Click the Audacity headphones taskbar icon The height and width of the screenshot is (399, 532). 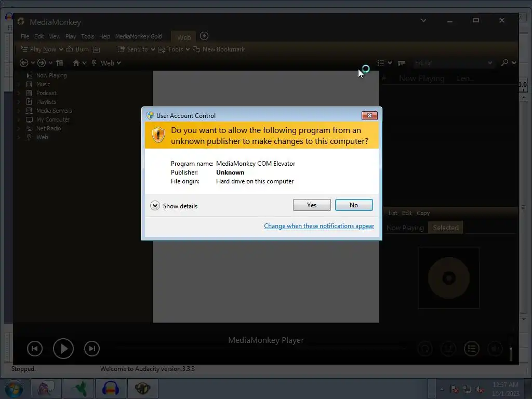(111, 389)
